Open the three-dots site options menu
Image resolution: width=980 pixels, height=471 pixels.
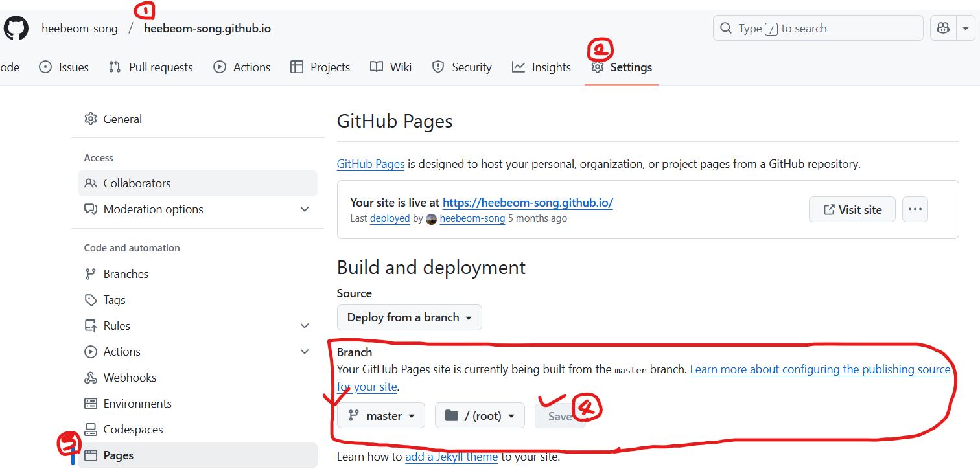[x=915, y=209]
